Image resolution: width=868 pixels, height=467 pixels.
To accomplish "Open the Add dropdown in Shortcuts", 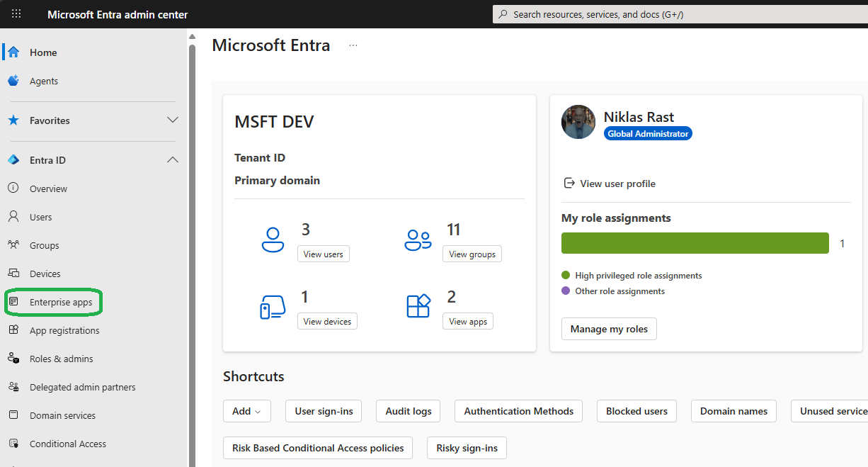I will (246, 411).
